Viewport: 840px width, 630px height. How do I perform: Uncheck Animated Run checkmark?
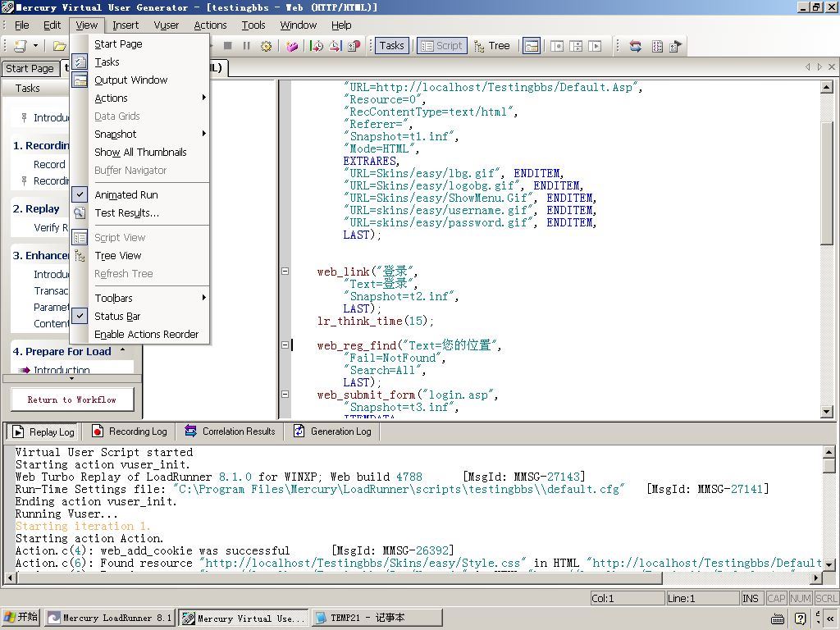tap(80, 195)
